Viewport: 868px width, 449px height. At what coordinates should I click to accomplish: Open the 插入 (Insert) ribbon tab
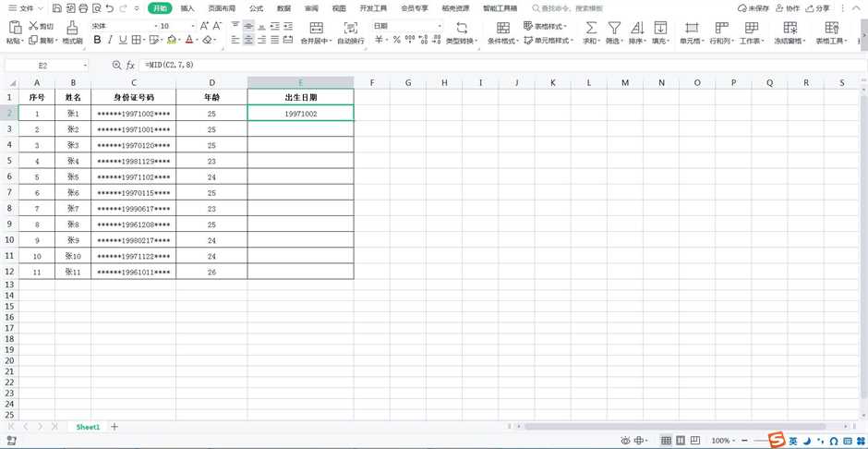(x=187, y=8)
